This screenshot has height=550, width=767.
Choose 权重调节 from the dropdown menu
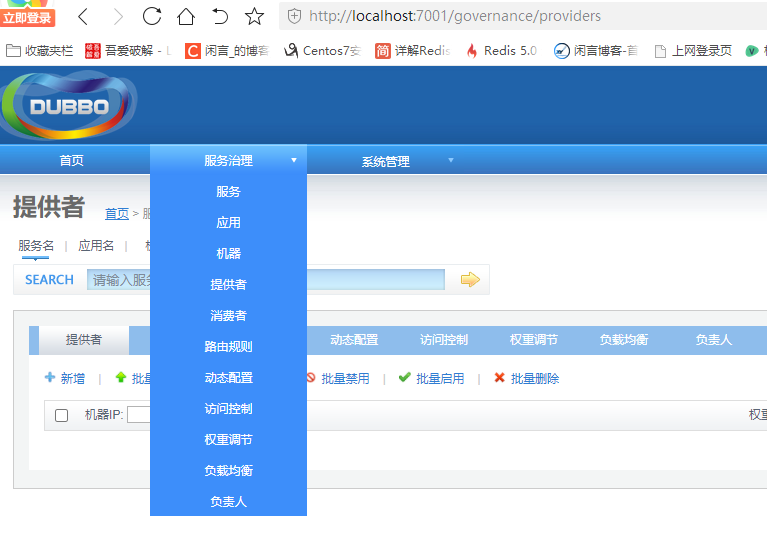(x=228, y=439)
